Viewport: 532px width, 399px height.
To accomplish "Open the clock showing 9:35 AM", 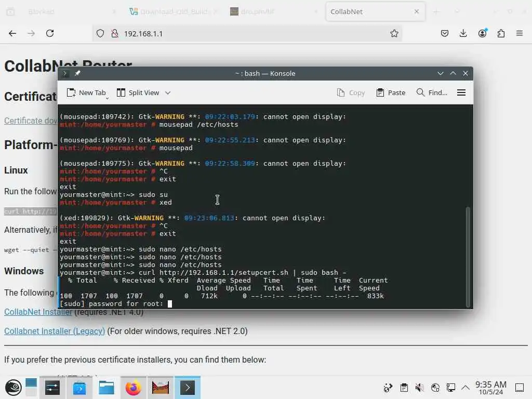I will [x=490, y=388].
